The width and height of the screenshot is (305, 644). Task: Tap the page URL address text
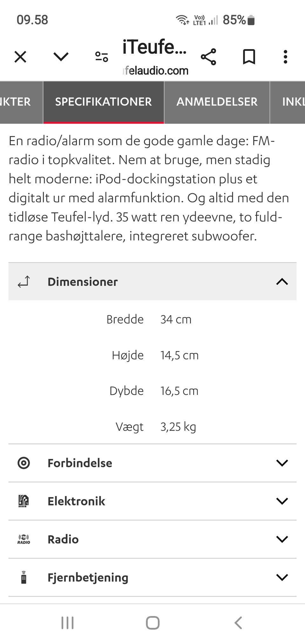[156, 71]
